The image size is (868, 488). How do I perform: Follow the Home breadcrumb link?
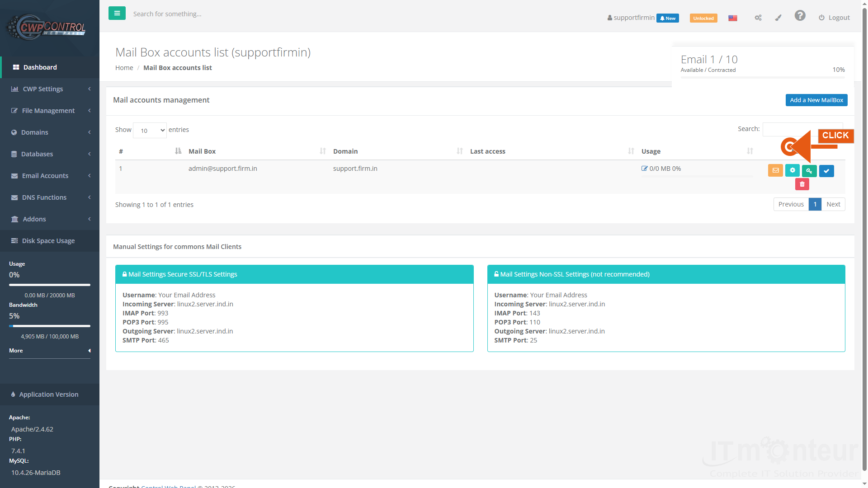click(124, 68)
